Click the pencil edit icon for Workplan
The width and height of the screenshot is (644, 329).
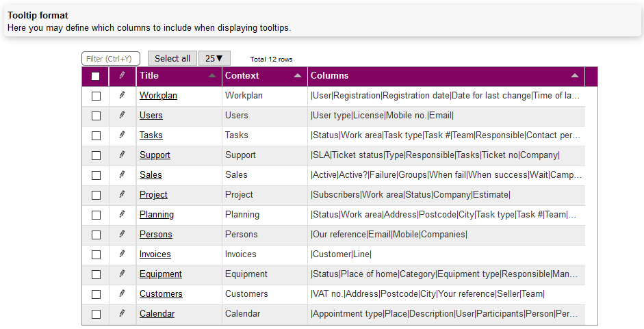point(122,96)
